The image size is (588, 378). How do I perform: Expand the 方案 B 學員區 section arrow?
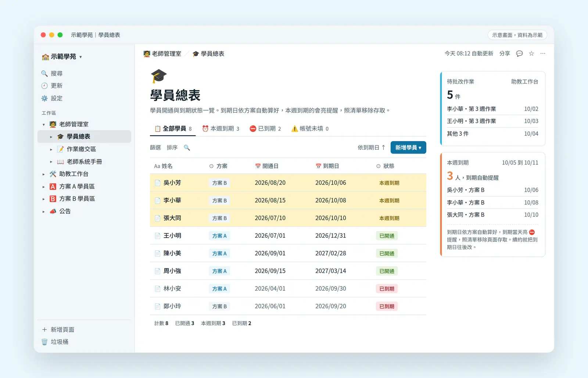point(44,199)
